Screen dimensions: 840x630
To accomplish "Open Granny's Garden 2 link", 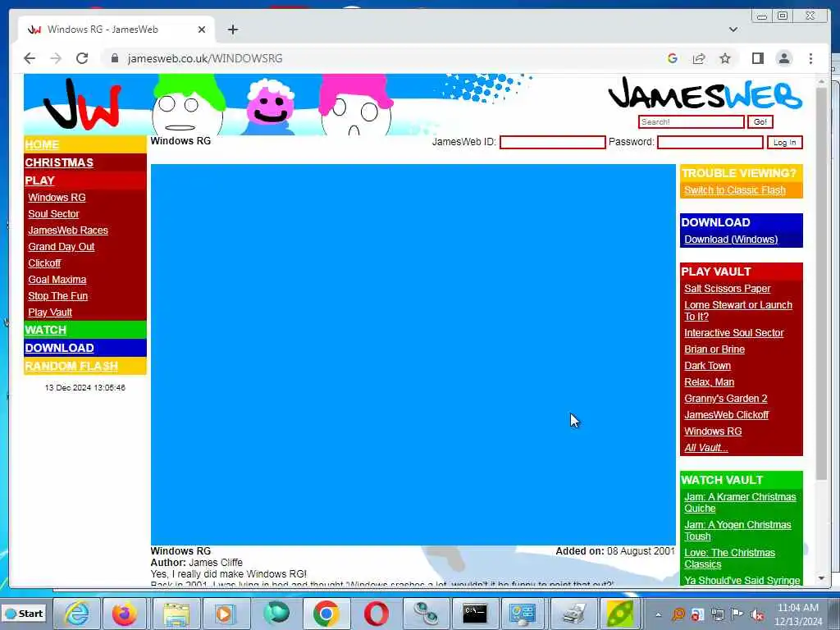I will (725, 399).
